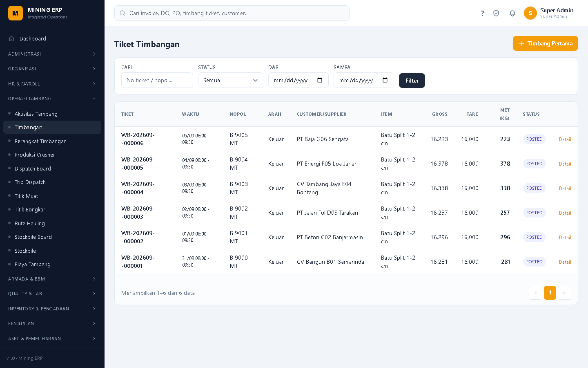Click the Mining ERP logo icon

click(16, 13)
